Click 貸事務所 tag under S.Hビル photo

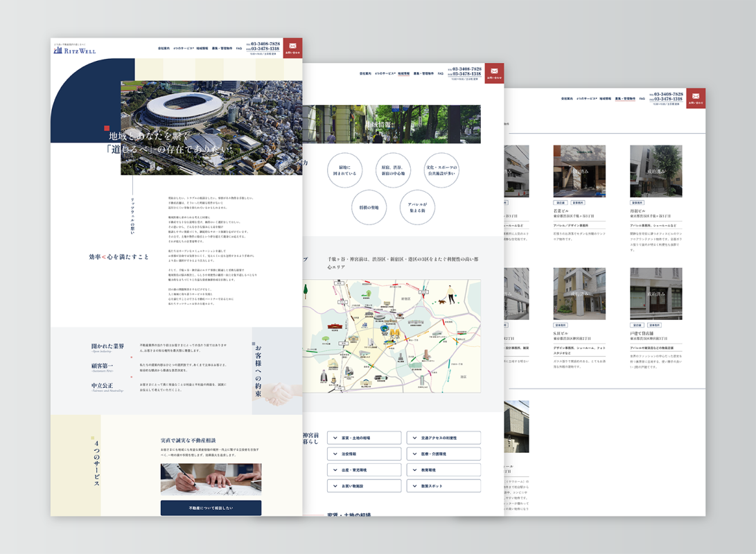(x=561, y=325)
